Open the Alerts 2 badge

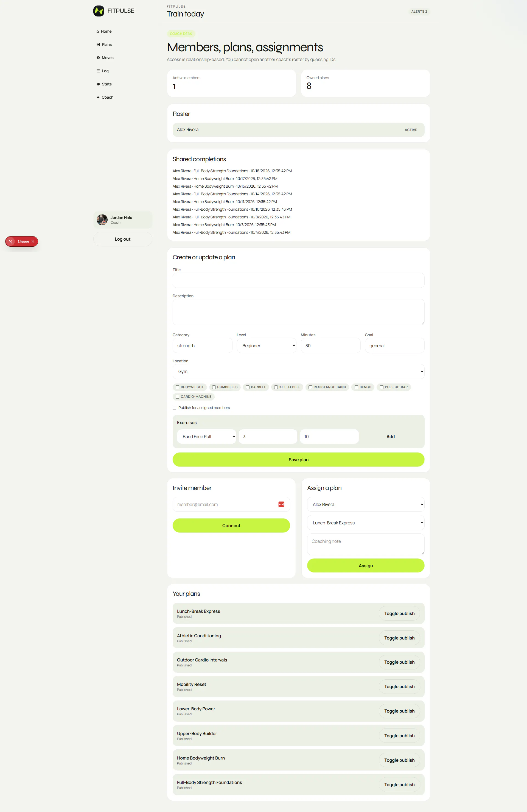(419, 12)
